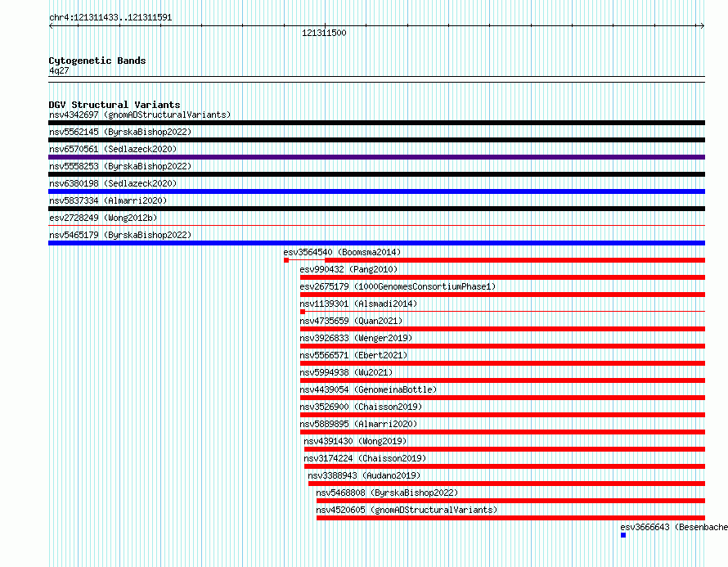728x567 pixels.
Task: Select the chr4:121311433..121311591 region label
Action: (110, 18)
